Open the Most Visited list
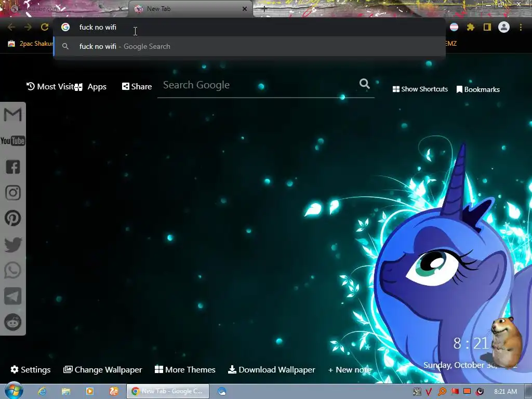Screen dimensions: 532x399 (50, 87)
